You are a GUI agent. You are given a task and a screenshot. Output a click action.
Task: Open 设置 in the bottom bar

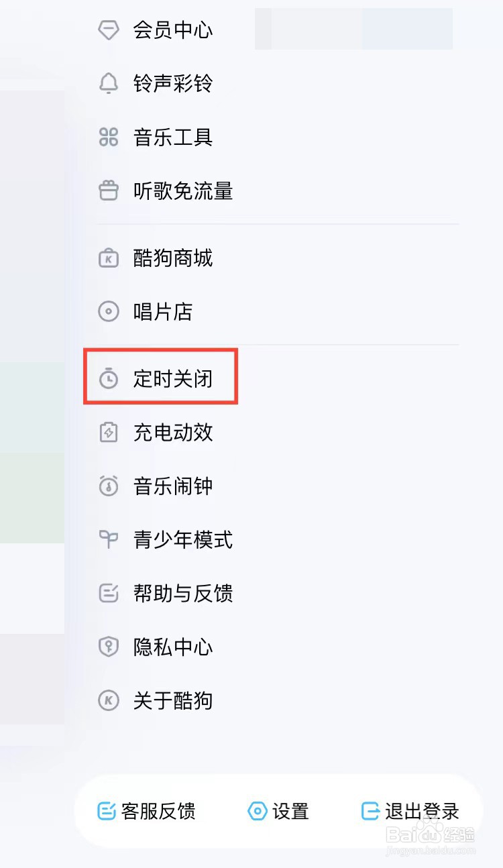tap(278, 811)
